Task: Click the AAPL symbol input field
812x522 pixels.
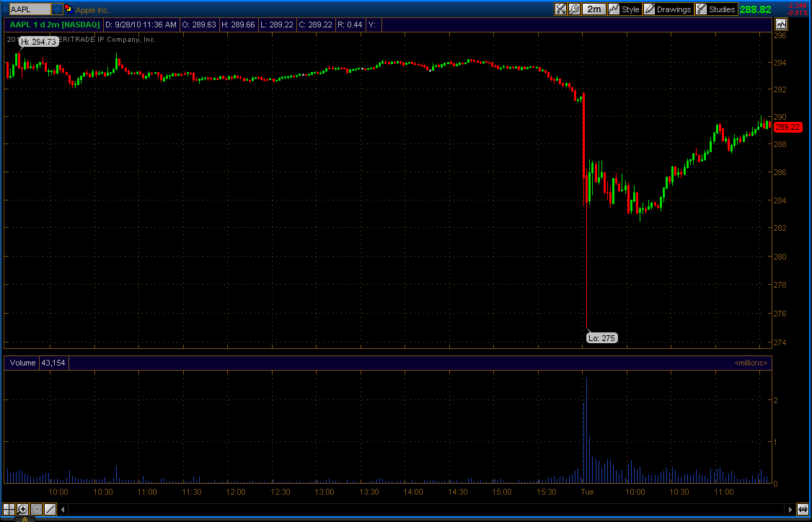Action: pos(30,9)
